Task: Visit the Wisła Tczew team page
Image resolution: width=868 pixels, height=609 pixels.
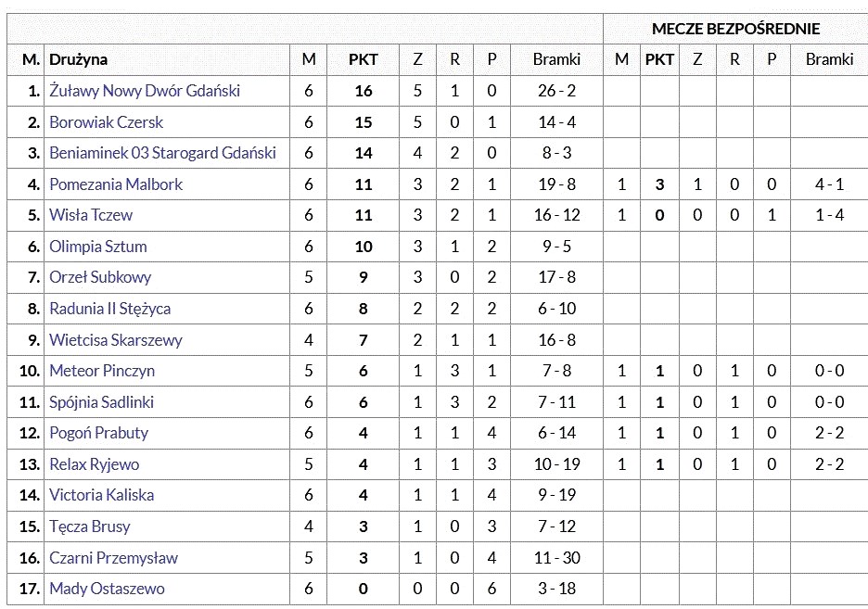Action: 91,215
